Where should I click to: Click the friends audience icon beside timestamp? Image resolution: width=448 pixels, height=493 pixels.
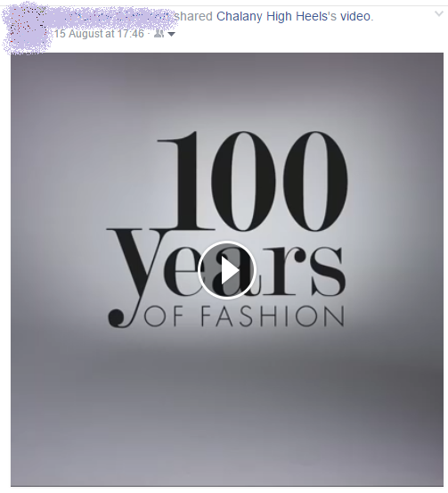point(159,34)
